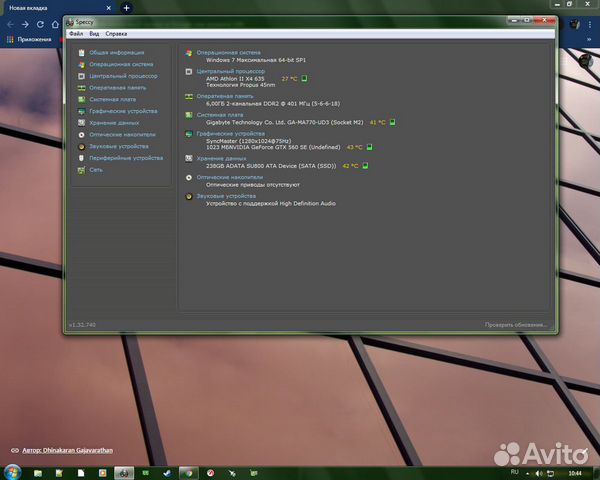This screenshot has height=480, width=600.
Task: Click the version number v1.32.740
Action: (x=82, y=325)
